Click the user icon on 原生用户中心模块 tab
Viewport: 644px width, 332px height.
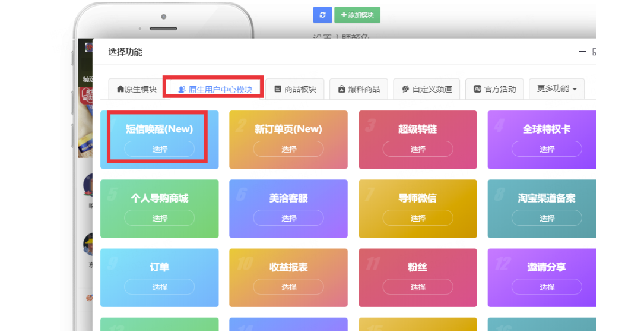pyautogui.click(x=182, y=89)
